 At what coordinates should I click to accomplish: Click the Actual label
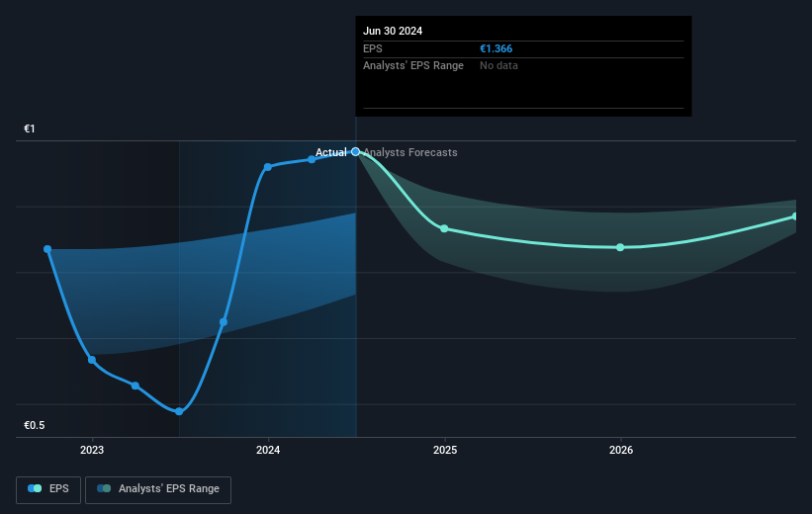point(331,152)
